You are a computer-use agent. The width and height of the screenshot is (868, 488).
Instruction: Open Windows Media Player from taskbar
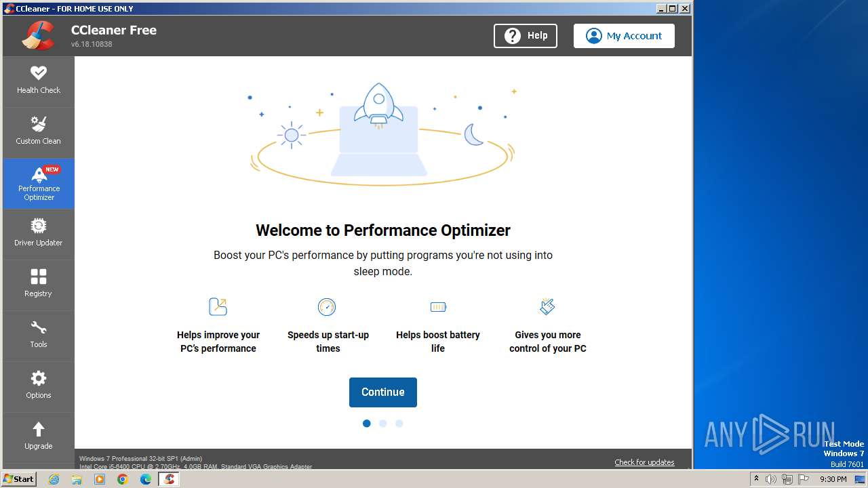100,479
